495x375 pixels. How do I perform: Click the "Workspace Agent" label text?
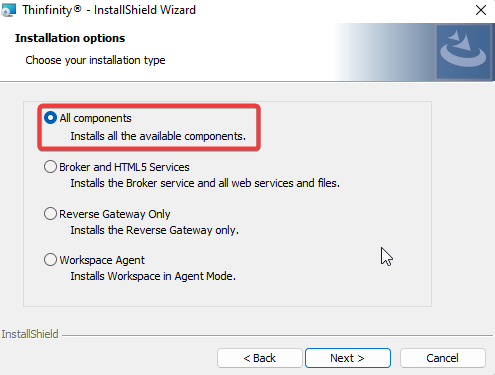(x=102, y=260)
